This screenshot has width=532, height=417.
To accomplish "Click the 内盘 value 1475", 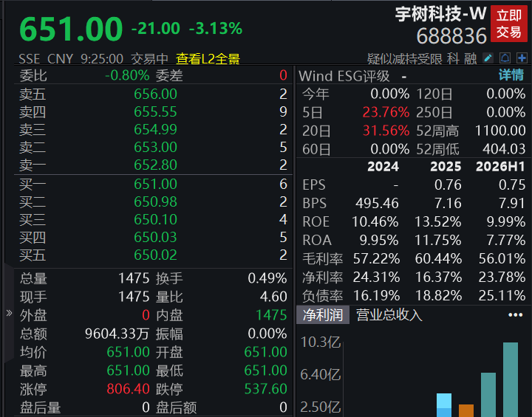I will tap(271, 315).
